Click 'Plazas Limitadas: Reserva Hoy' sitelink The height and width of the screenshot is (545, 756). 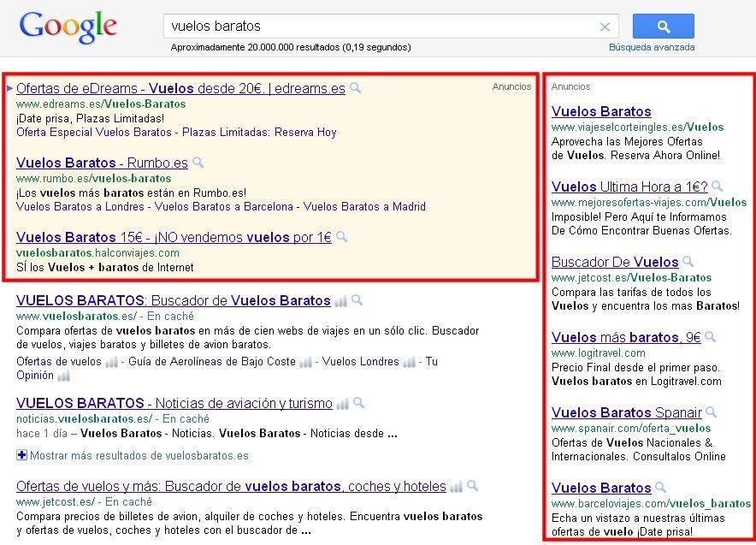[x=259, y=132]
